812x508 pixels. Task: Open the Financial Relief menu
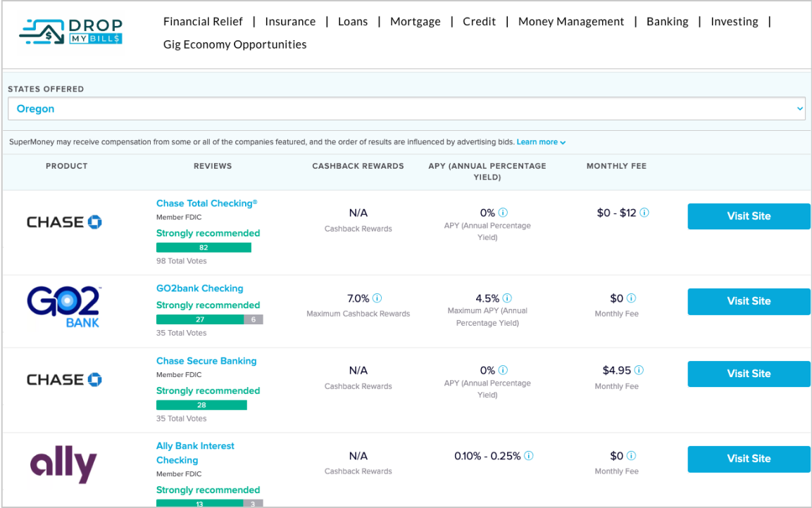(203, 22)
